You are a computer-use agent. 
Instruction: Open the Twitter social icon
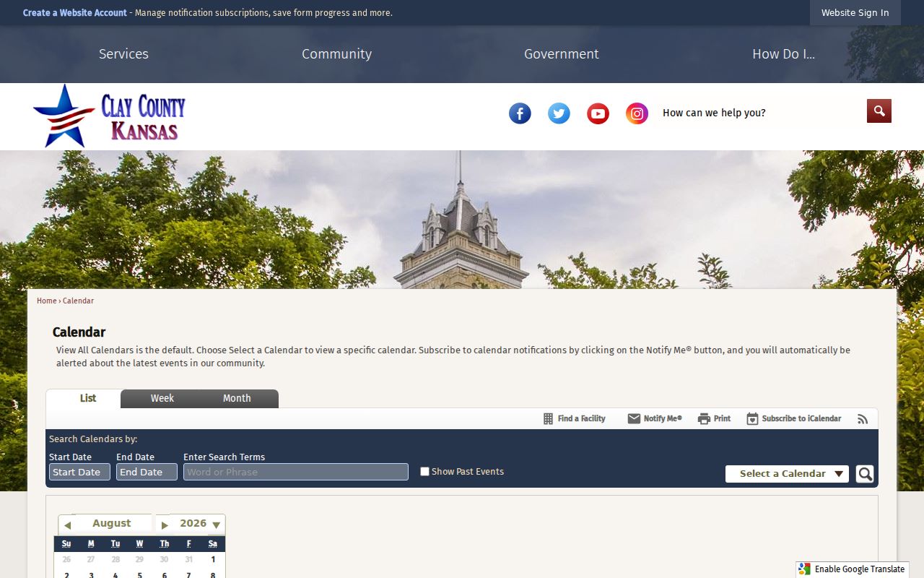[x=559, y=113]
